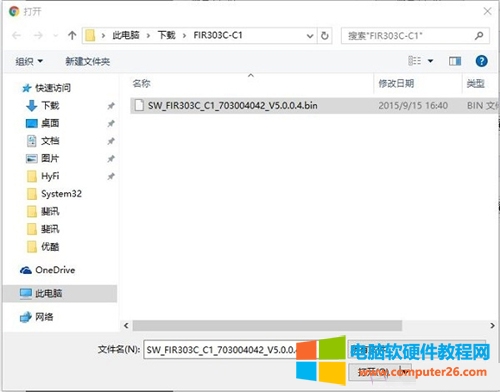
Task: Open the view options dropdown arrow
Action: (430, 61)
